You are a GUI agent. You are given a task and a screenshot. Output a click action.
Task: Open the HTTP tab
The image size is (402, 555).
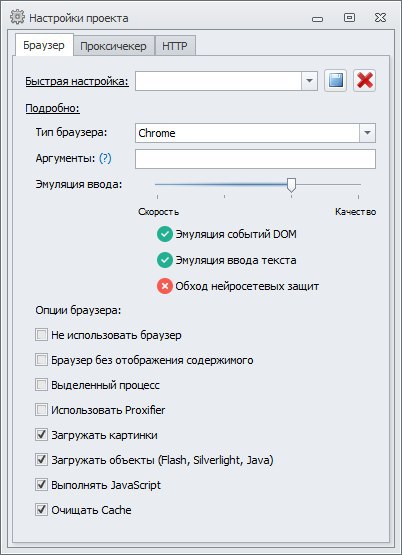click(175, 46)
